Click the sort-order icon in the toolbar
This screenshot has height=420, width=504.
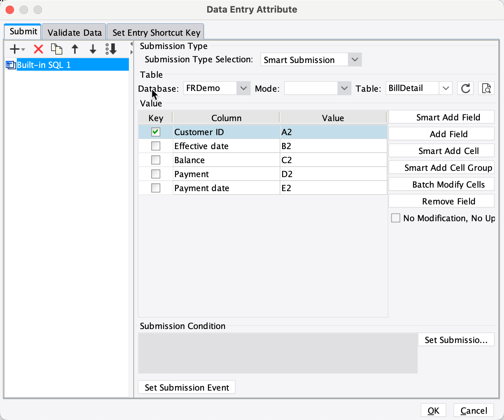click(111, 49)
